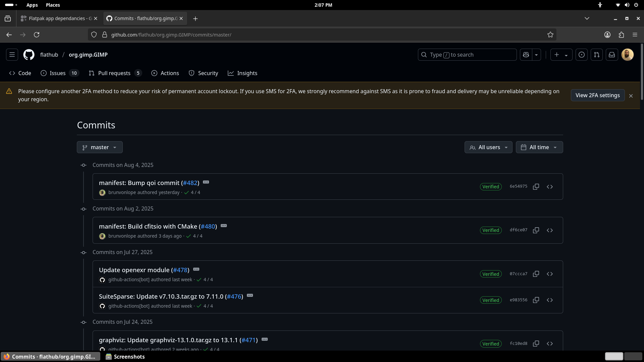The image size is (644, 362).
Task: Switch to the Actions tab
Action: 165,73
